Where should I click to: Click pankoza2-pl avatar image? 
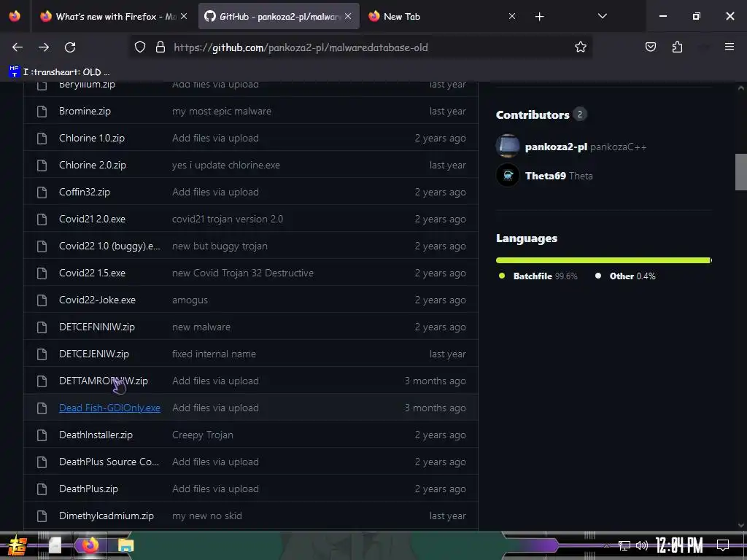point(508,146)
